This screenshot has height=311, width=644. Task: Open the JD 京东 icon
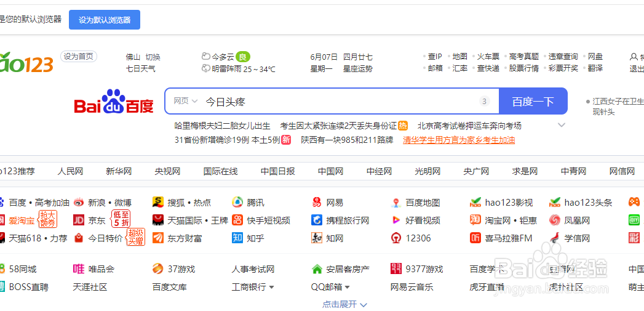point(79,220)
